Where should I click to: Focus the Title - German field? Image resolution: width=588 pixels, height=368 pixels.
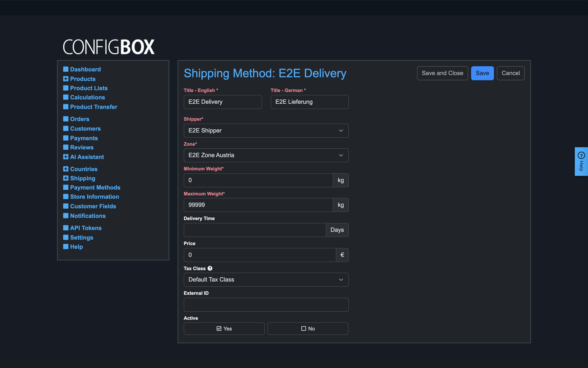[x=310, y=102]
